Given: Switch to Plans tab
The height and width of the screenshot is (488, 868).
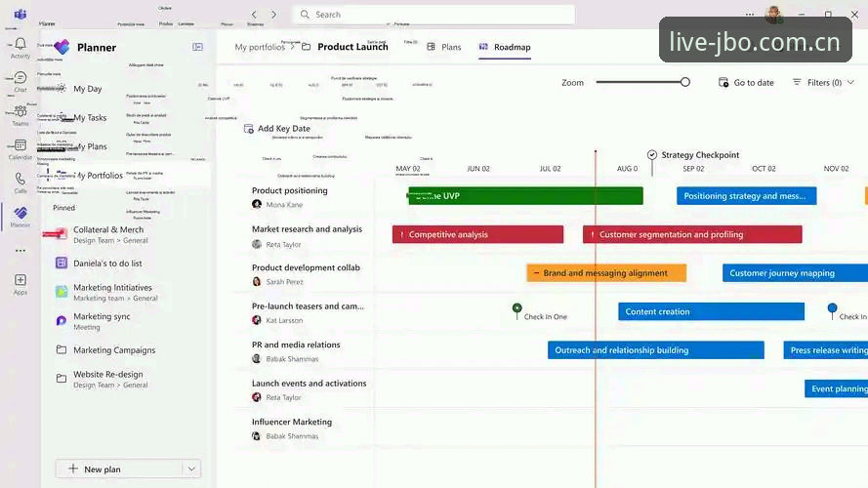Looking at the screenshot, I should (x=444, y=47).
